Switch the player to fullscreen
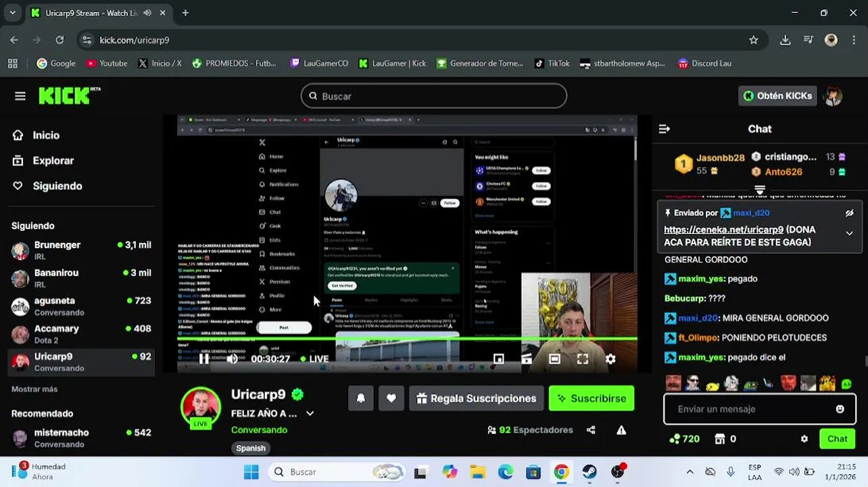The width and height of the screenshot is (868, 487). click(x=582, y=359)
